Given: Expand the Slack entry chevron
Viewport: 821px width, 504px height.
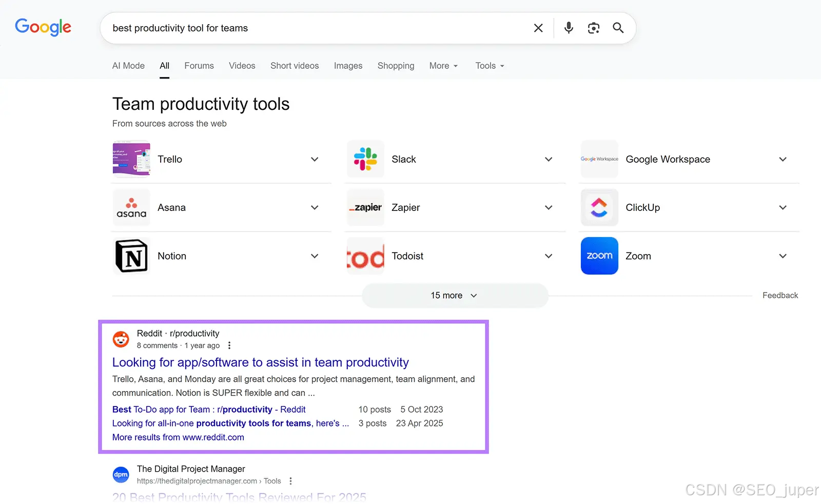Looking at the screenshot, I should [x=549, y=159].
